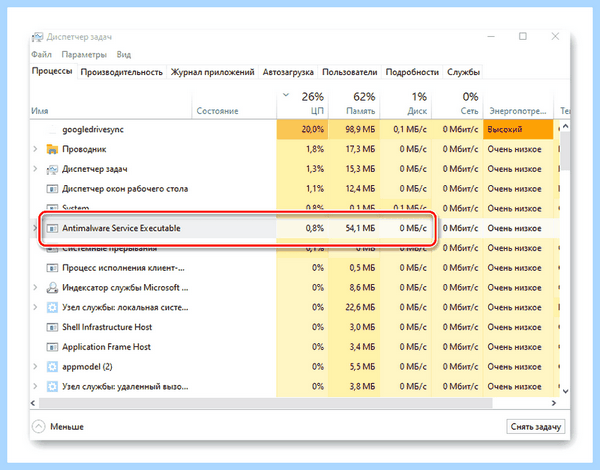
Task: Click the 54,1 МБ memory value for Antimalware
Action: (360, 228)
